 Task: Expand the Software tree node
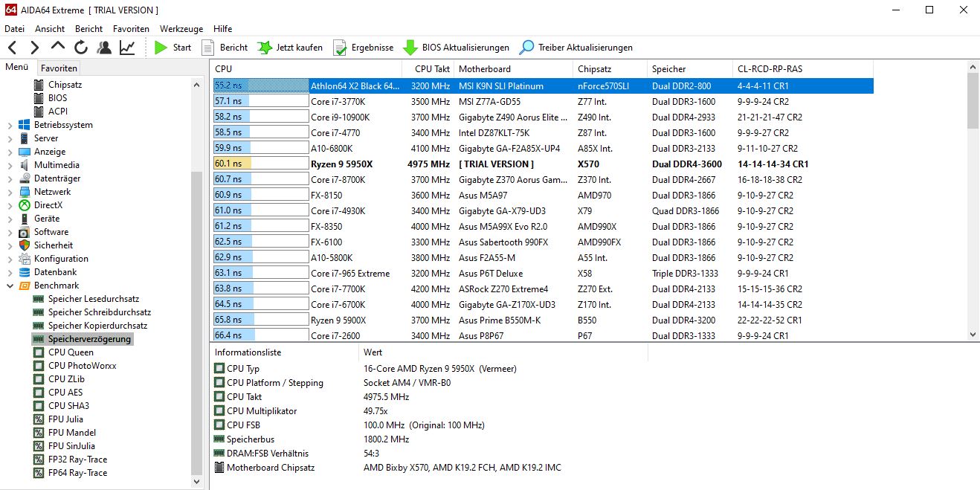10,232
